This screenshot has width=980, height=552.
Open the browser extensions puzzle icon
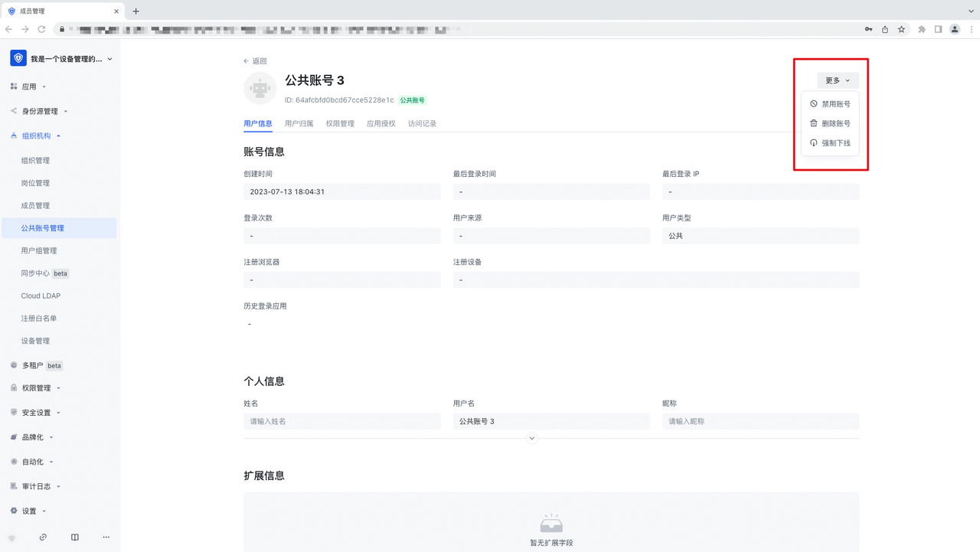click(922, 29)
